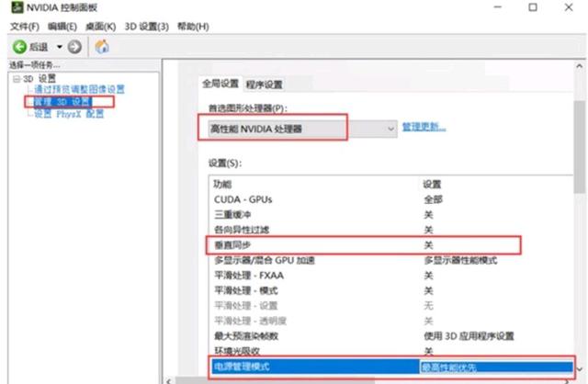Open the back history dropdown arrow
The width and height of the screenshot is (588, 384).
[59, 47]
